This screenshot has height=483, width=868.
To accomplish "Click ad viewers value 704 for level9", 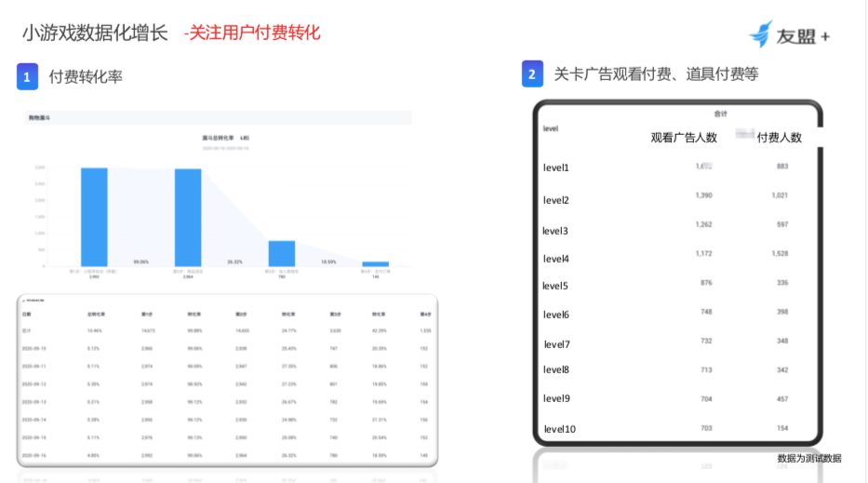I will tap(706, 399).
